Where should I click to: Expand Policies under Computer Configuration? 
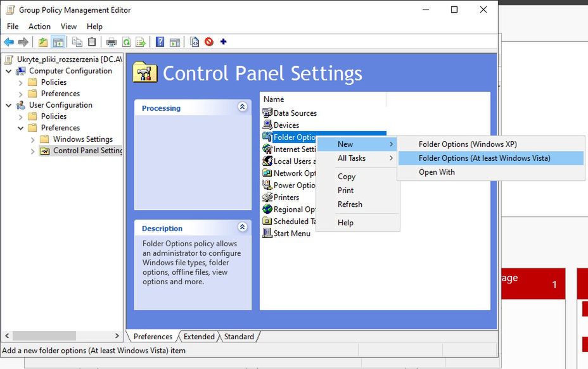coord(21,82)
